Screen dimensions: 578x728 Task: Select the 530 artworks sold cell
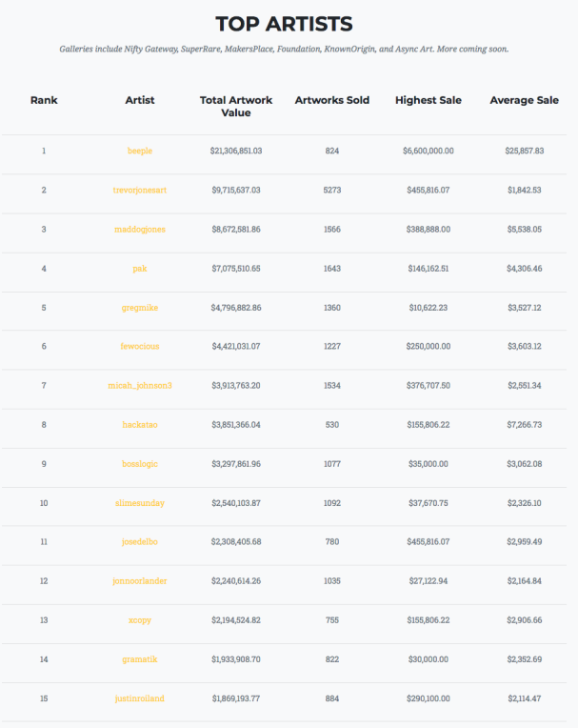pos(332,424)
